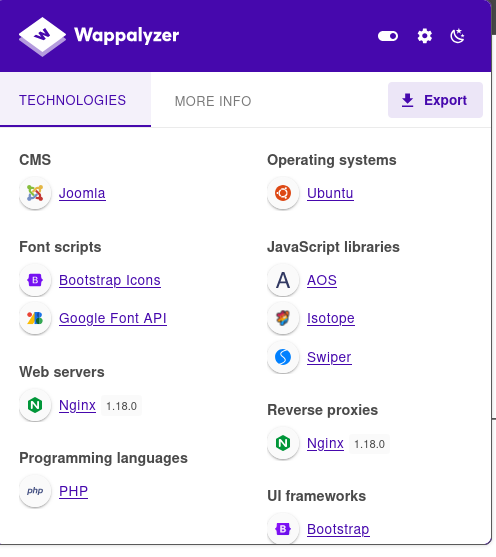The image size is (496, 557).
Task: Switch to the Technologies tab
Action: pyautogui.click(x=72, y=100)
